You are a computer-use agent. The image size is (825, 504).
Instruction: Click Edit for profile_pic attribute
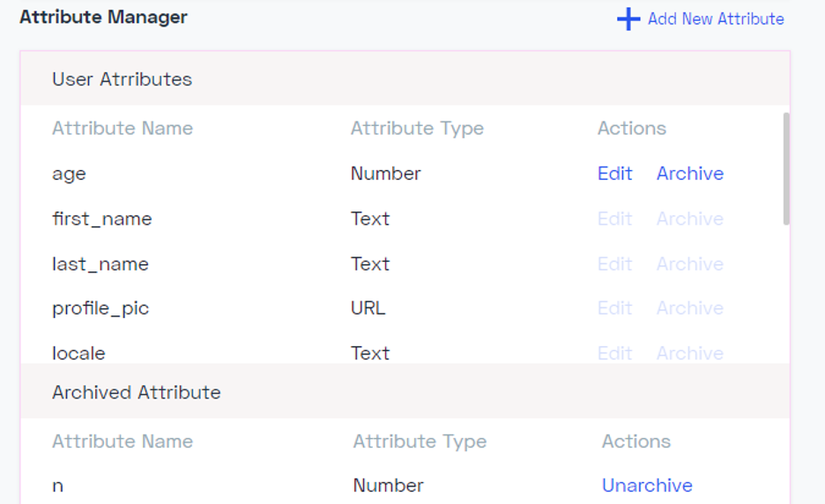(614, 308)
